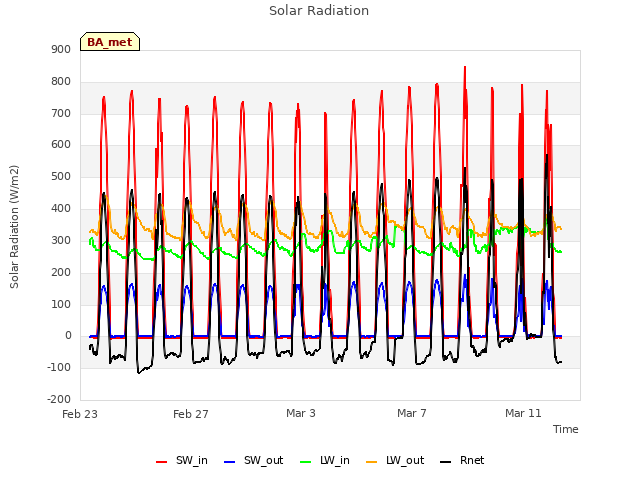
Task: Click the Feb 23 axis tick label
Action: click(x=80, y=414)
